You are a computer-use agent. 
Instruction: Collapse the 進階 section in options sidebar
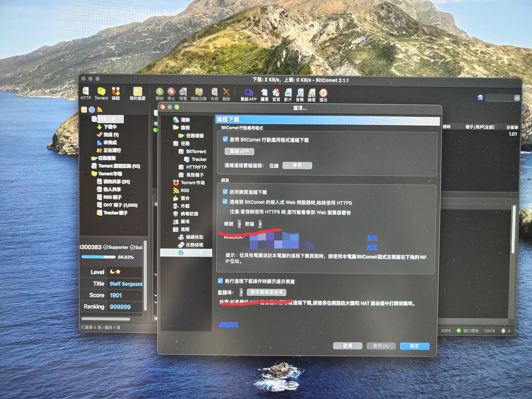(x=167, y=229)
